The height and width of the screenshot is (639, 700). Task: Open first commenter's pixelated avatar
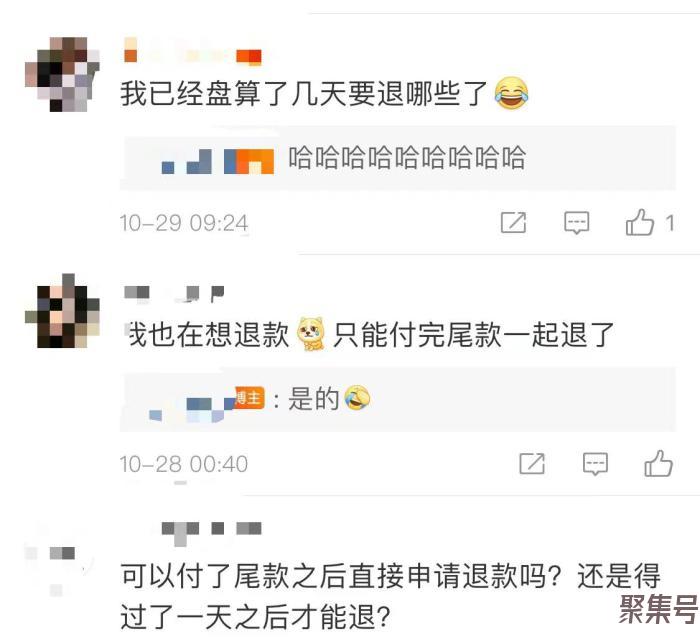(62, 74)
